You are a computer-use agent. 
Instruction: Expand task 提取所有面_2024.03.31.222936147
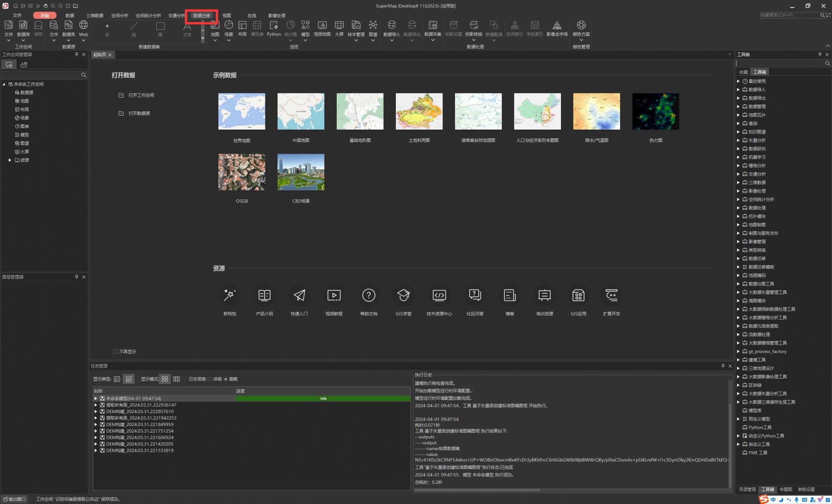point(96,405)
